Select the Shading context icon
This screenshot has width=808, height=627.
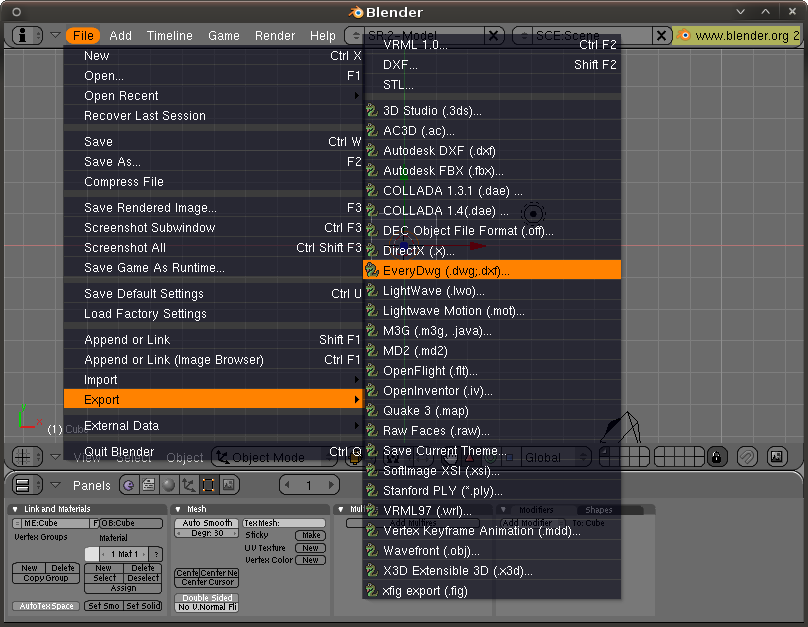pos(170,485)
